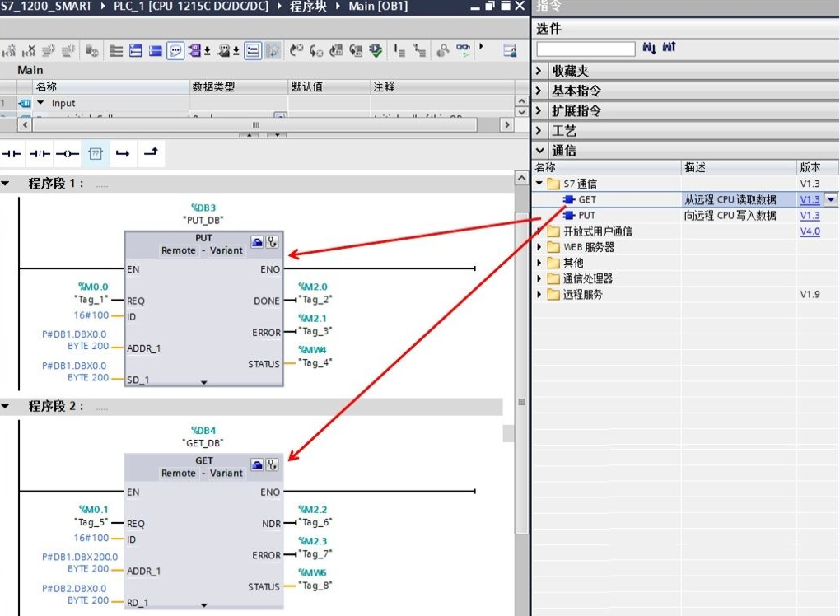Viewport: 840px width, 616px height.
Task: Collapse 程序段 1 network
Action: click(x=6, y=183)
